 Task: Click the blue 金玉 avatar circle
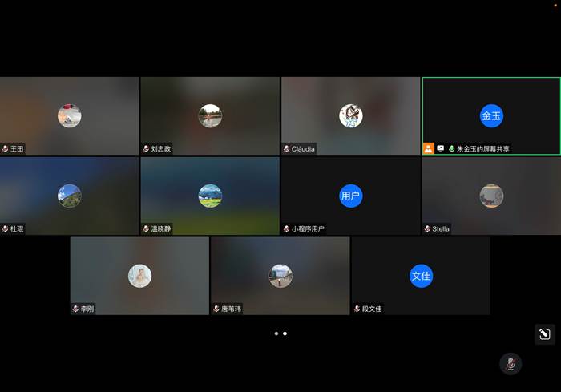coord(491,115)
